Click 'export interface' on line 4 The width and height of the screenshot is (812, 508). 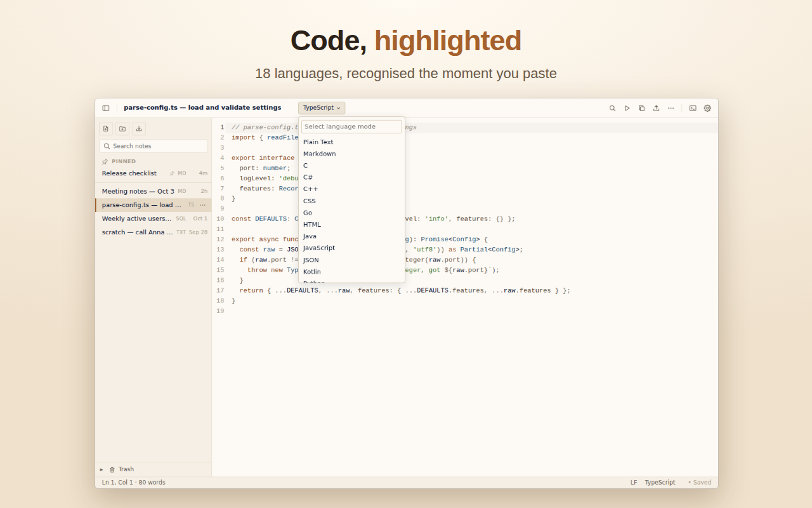[x=263, y=158]
